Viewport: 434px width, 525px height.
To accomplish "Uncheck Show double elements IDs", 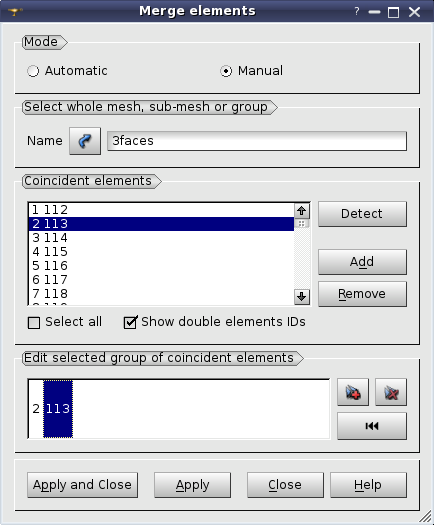I will [x=130, y=322].
